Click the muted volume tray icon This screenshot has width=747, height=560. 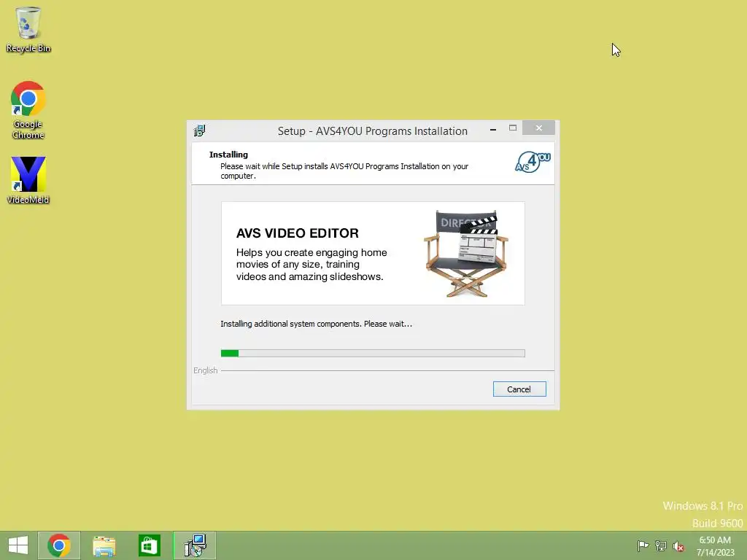[x=678, y=546]
